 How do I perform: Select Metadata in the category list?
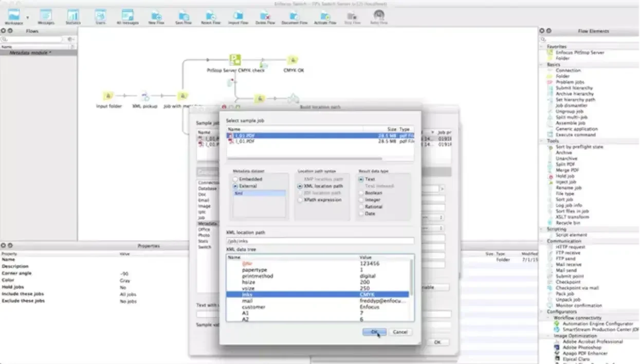[207, 223]
